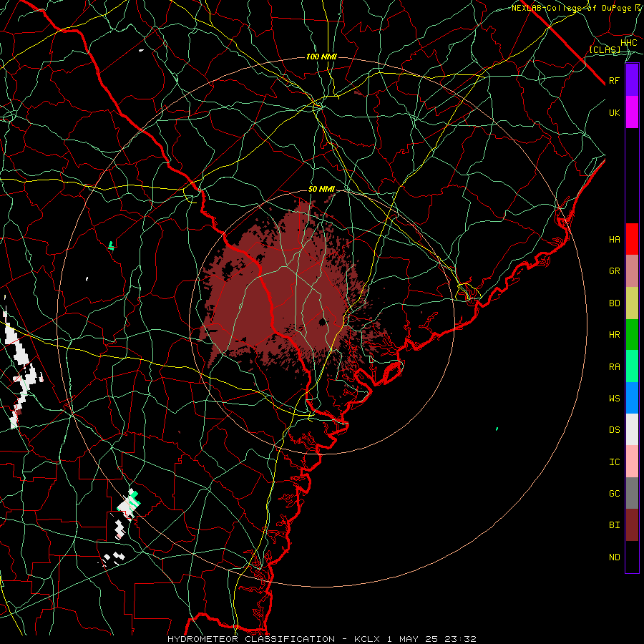
Task: Click the small green echo in the upper-left inland area
Action: coord(111,246)
